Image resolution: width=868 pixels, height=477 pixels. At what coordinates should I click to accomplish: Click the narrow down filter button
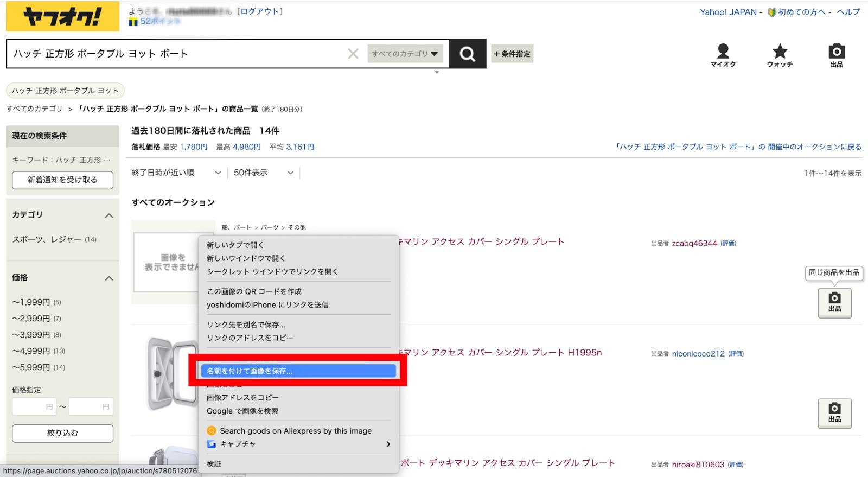[62, 433]
